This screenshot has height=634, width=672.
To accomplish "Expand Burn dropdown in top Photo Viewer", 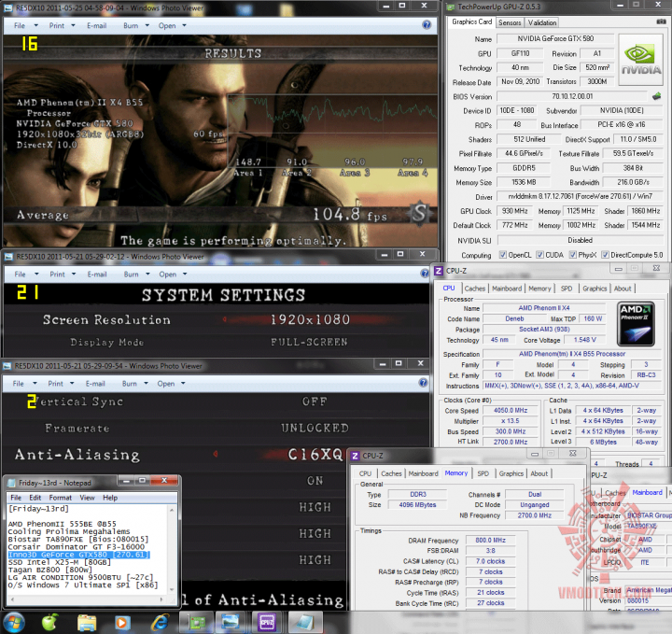I will point(147,26).
